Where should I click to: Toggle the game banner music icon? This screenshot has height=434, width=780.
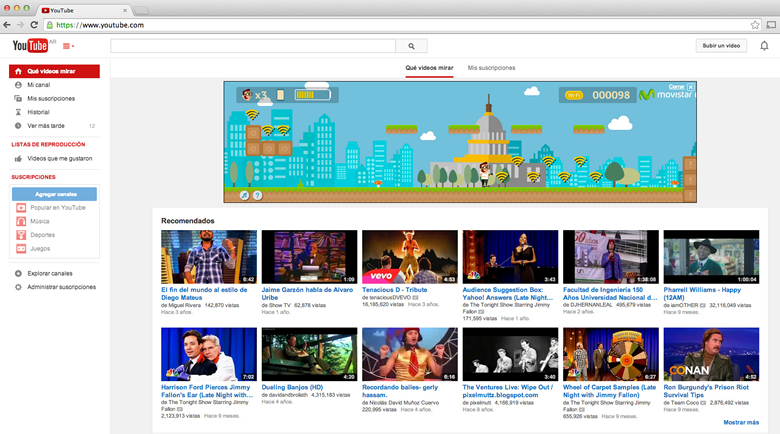[244, 196]
